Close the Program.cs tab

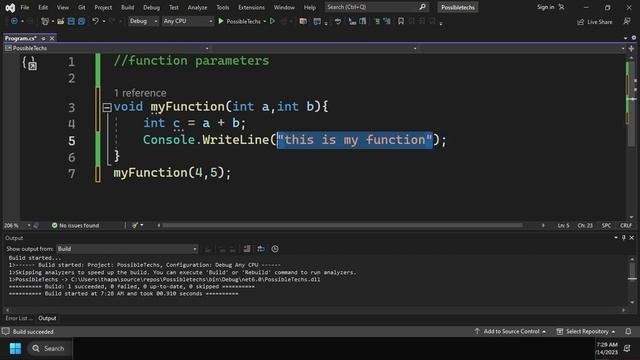pos(52,38)
